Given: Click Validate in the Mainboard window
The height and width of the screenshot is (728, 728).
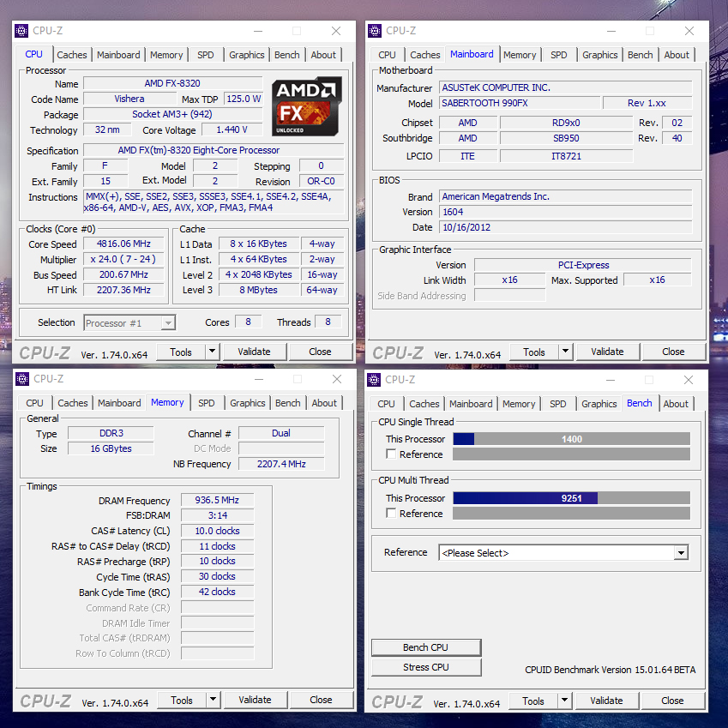Looking at the screenshot, I should [x=607, y=352].
